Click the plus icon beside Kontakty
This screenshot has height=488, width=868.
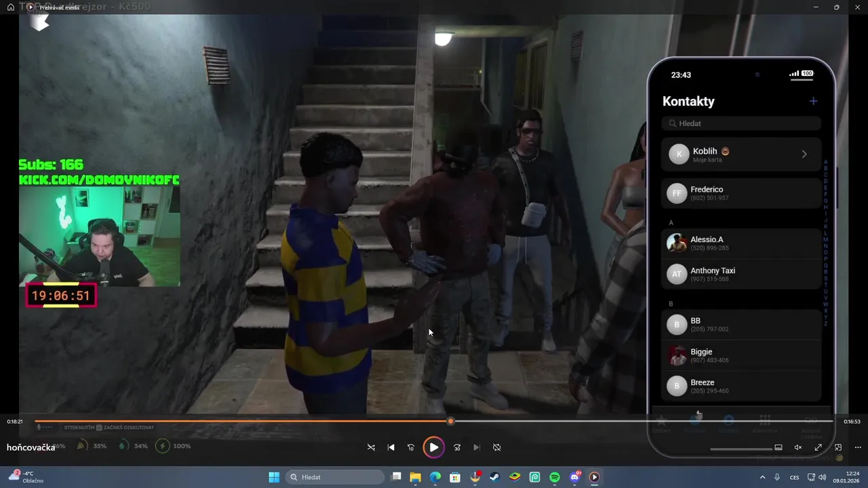point(813,102)
